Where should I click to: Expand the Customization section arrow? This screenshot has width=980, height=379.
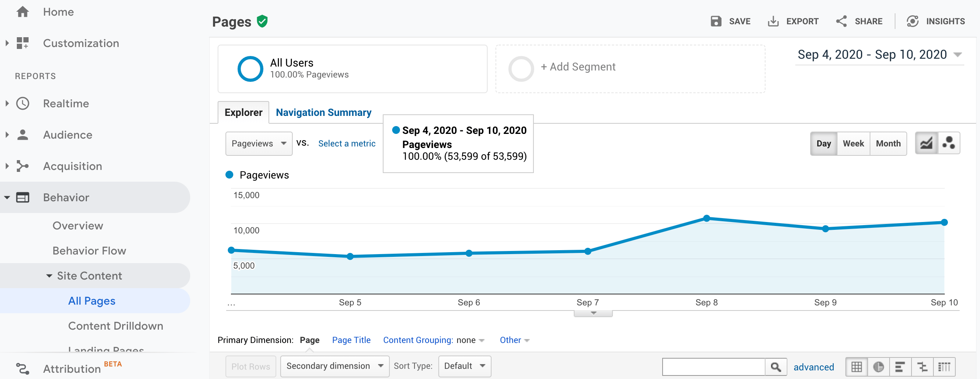click(7, 43)
